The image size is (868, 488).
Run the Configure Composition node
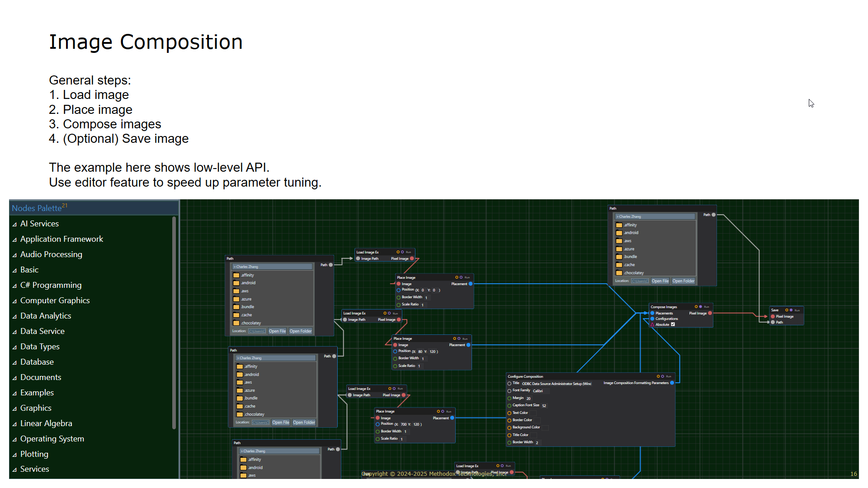point(669,376)
